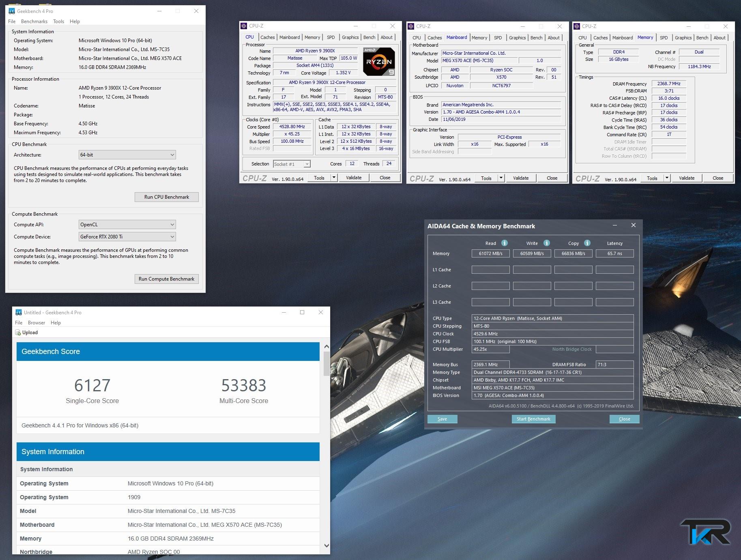Open Tools dropdown arrow in CPU-Z Mainboard window
Screen dimensions: 741x560
tap(501, 178)
